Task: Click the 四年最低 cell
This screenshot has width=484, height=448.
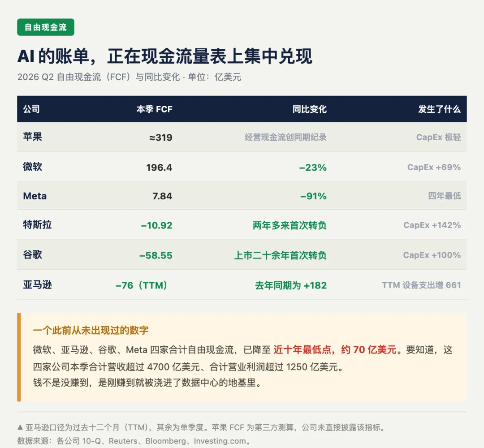Action: [444, 196]
